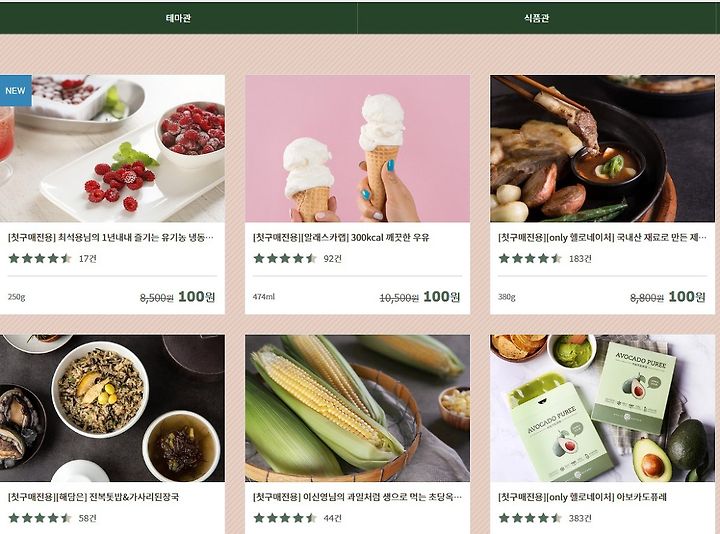Switch to the 식품관 tab
Screen dimensions: 720x534
pyautogui.click(x=536, y=18)
